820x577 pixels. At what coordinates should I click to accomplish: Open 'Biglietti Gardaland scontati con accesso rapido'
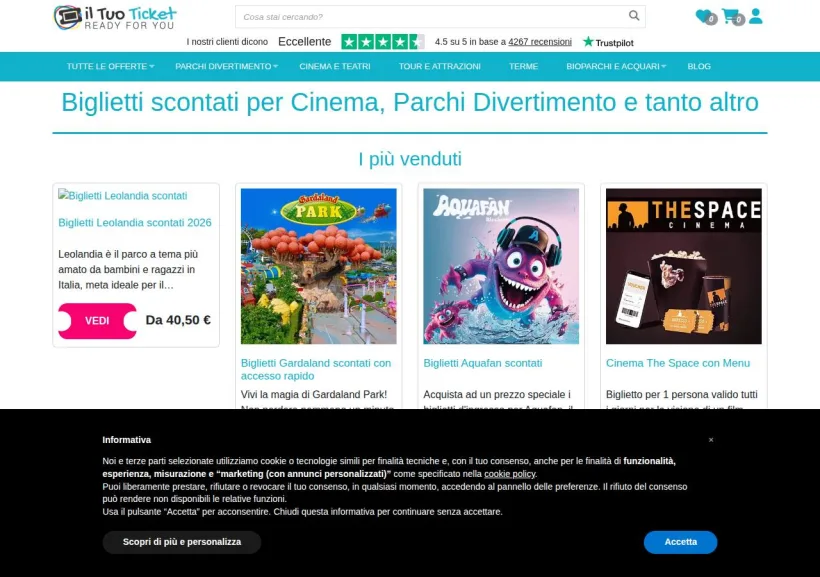coord(316,369)
